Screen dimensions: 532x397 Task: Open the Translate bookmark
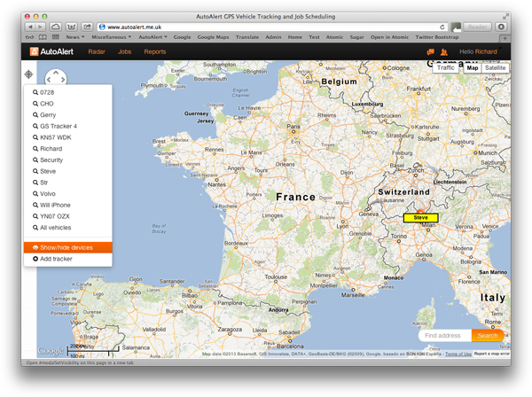[247, 37]
